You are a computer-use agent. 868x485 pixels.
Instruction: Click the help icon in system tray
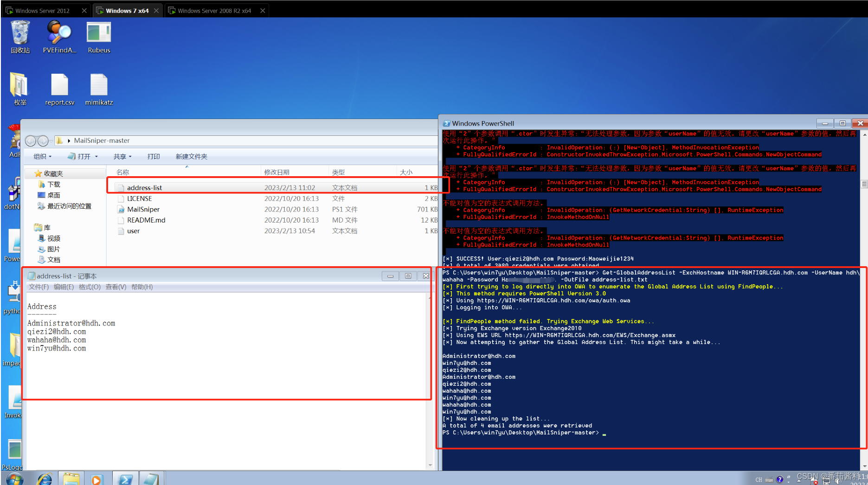[780, 479]
